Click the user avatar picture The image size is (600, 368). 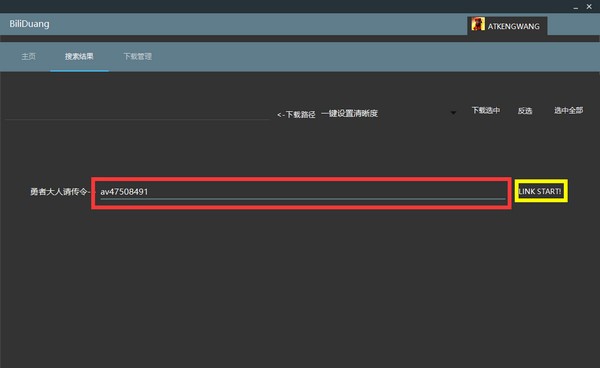pyautogui.click(x=478, y=24)
